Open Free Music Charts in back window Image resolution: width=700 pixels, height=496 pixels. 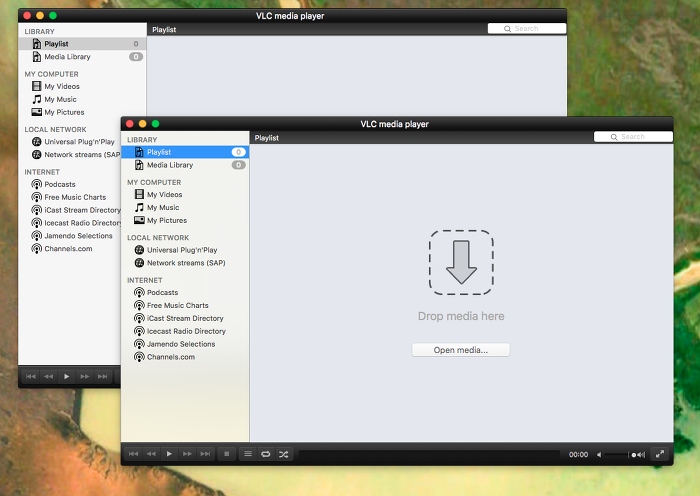click(x=70, y=197)
